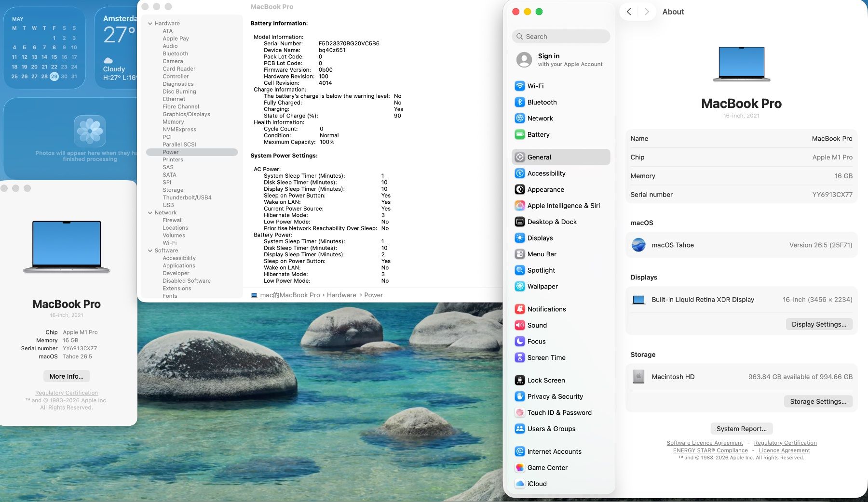Screen dimensions: 868x502
Task: Click the Built-in Liquid Retina XDR Display icon
Action: [638, 300]
